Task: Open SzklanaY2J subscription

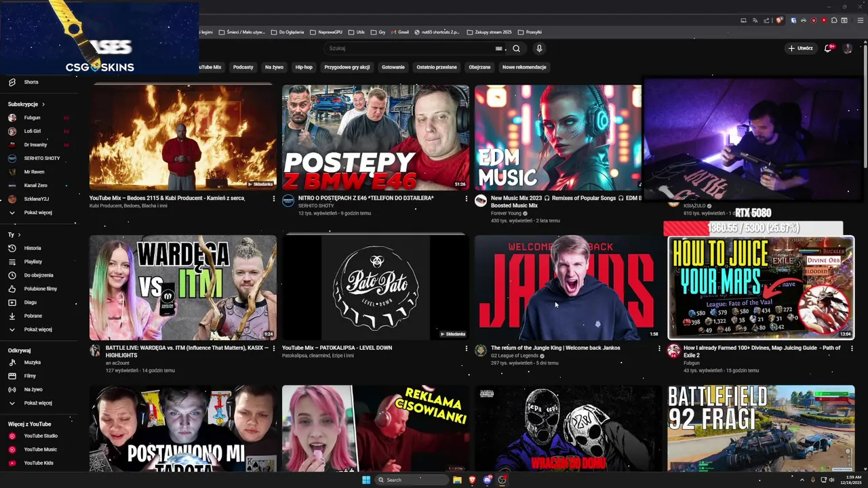Action: tap(36, 199)
